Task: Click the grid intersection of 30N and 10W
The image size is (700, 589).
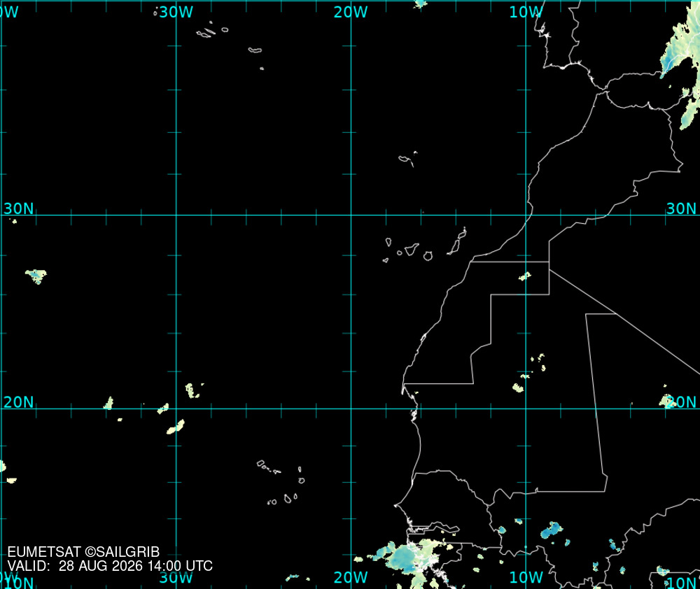Action: coord(526,215)
